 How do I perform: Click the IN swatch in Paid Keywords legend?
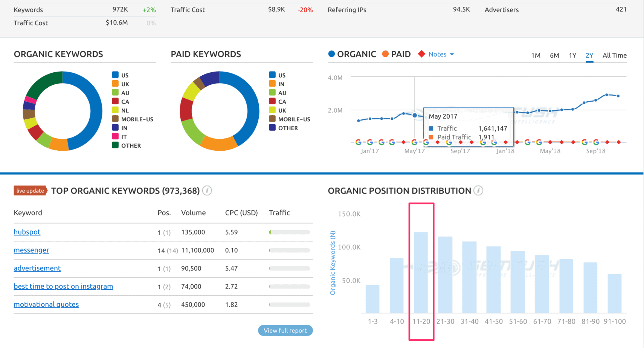(272, 84)
